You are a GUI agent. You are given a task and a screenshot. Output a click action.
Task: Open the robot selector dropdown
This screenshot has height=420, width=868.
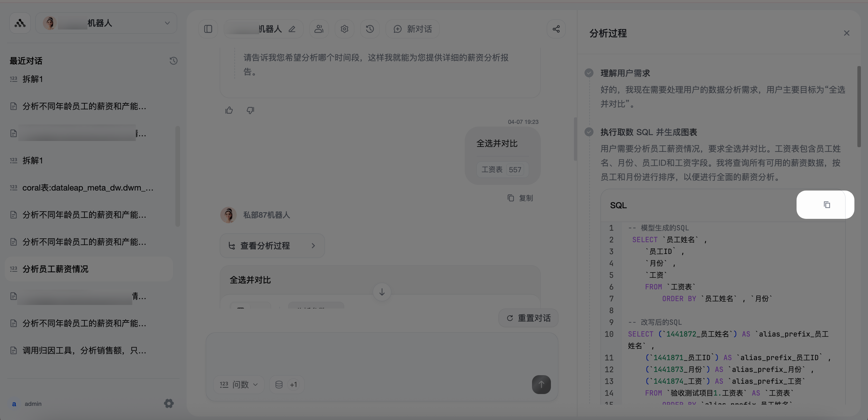(106, 23)
